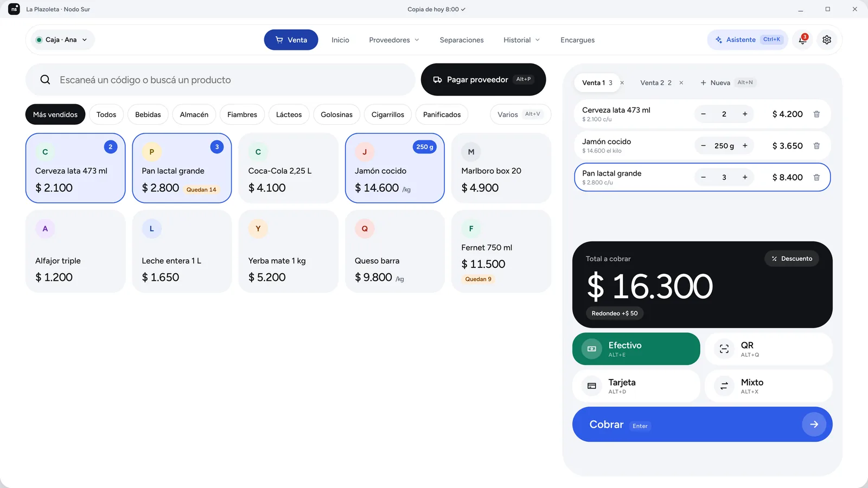
Task: Select QR payment method
Action: tap(768, 349)
